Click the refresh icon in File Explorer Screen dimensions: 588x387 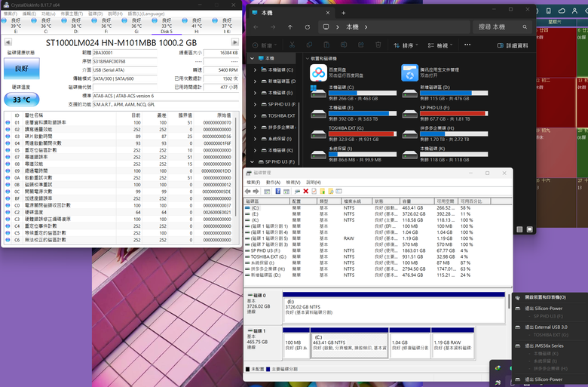click(307, 27)
